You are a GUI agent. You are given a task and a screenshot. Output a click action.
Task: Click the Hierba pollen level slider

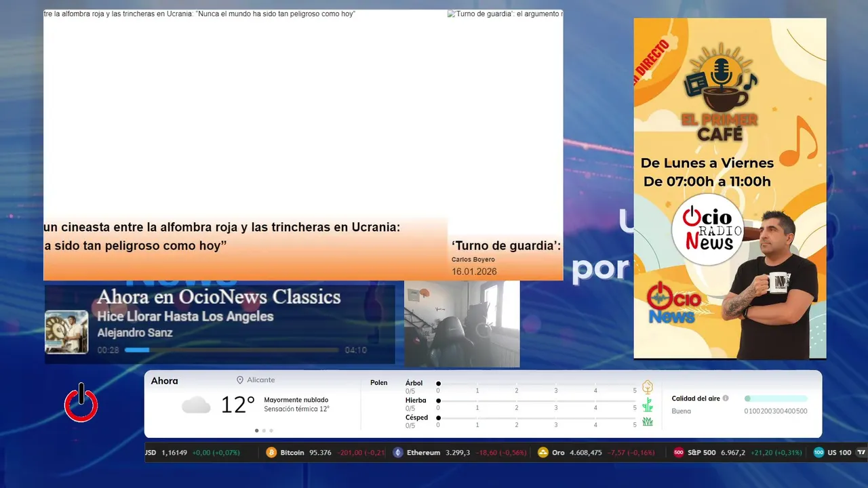(536, 401)
